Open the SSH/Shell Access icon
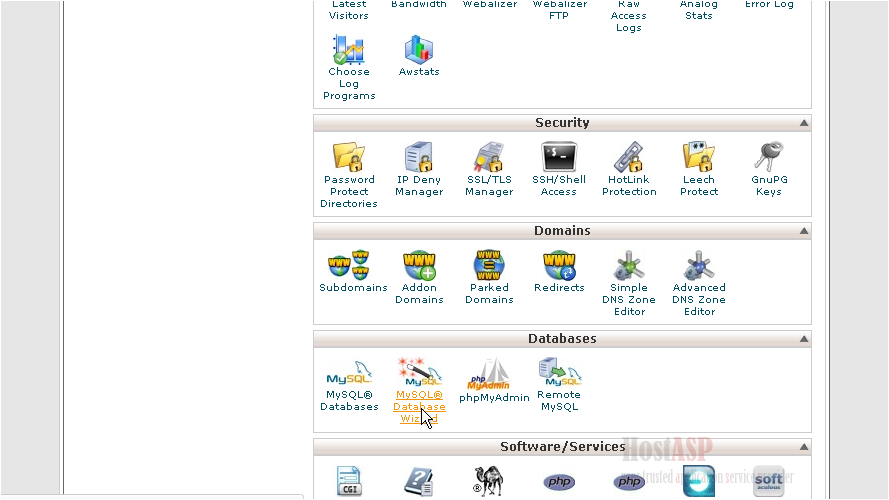The height and width of the screenshot is (500, 889). coord(559,158)
